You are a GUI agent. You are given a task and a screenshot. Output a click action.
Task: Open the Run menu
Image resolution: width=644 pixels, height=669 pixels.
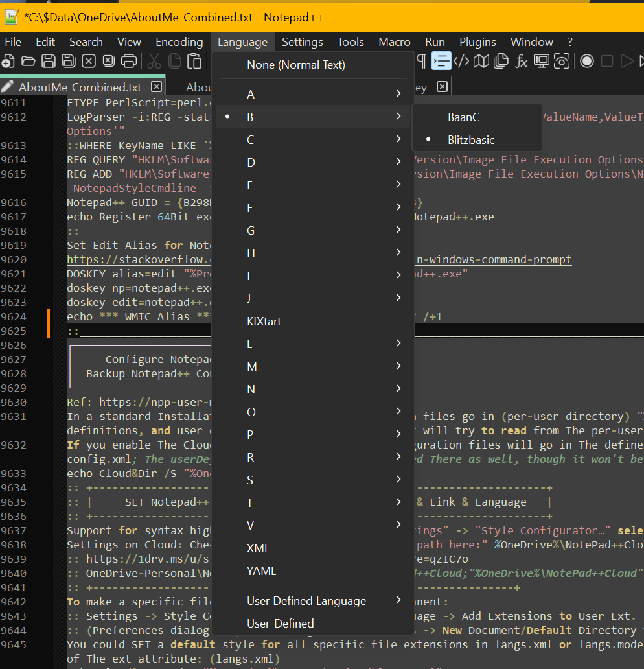tap(435, 41)
